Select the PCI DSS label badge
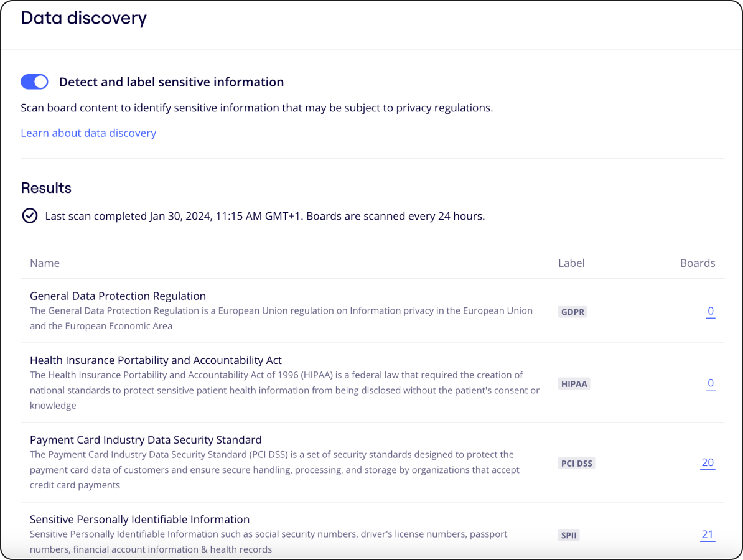The width and height of the screenshot is (743, 560). click(x=576, y=463)
